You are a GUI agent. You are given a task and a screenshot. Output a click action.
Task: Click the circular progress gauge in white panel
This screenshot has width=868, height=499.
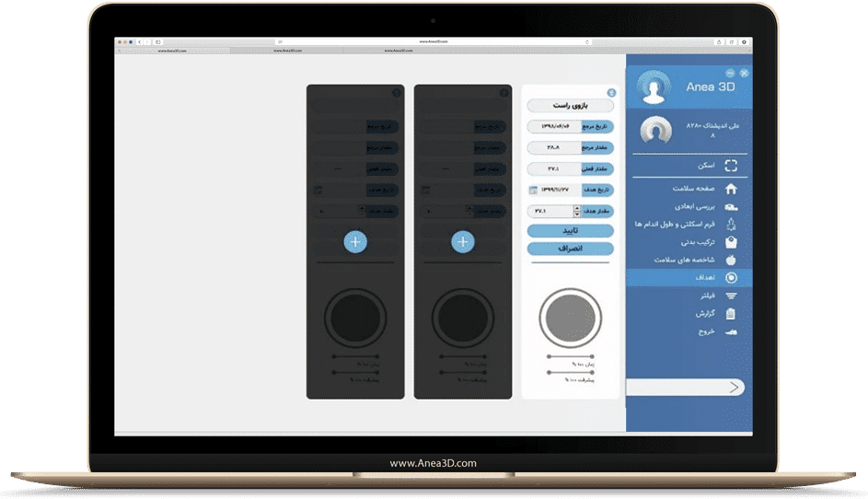point(570,318)
